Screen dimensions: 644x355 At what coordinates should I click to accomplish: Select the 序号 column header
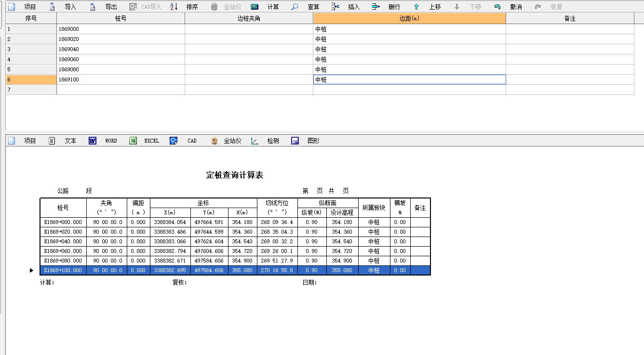click(31, 18)
